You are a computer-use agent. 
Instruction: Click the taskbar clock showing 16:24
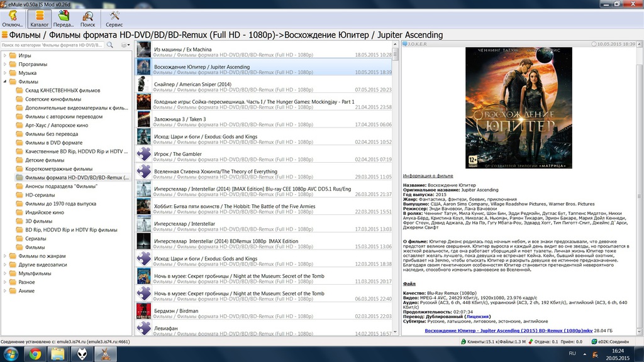[618, 354]
